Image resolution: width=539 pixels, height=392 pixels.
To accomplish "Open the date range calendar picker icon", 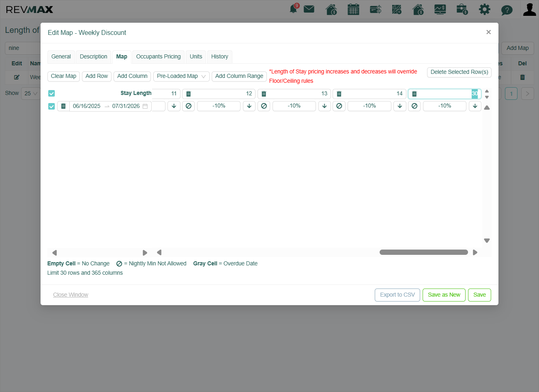I will (145, 106).
